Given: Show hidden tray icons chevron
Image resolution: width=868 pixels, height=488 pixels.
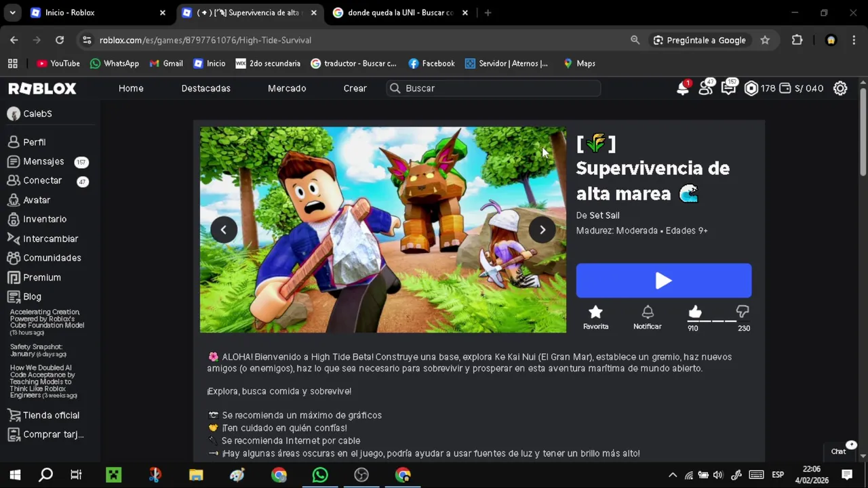Looking at the screenshot, I should 673,475.
